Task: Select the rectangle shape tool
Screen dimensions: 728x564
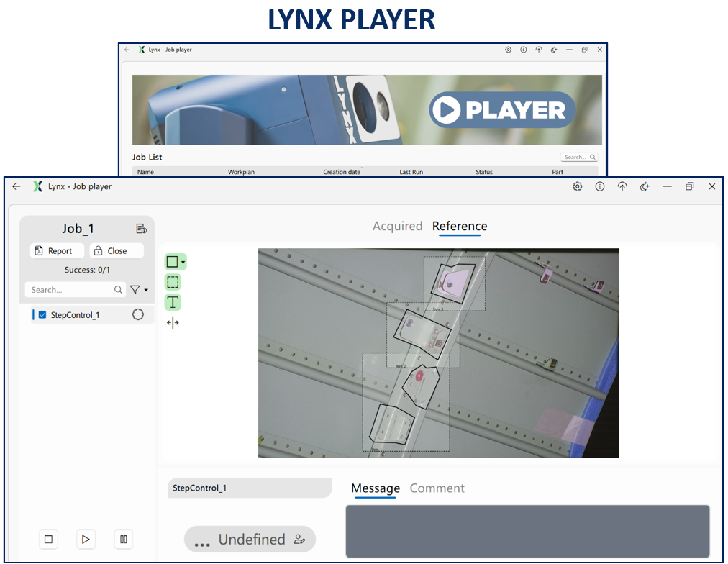Action: pos(172,262)
